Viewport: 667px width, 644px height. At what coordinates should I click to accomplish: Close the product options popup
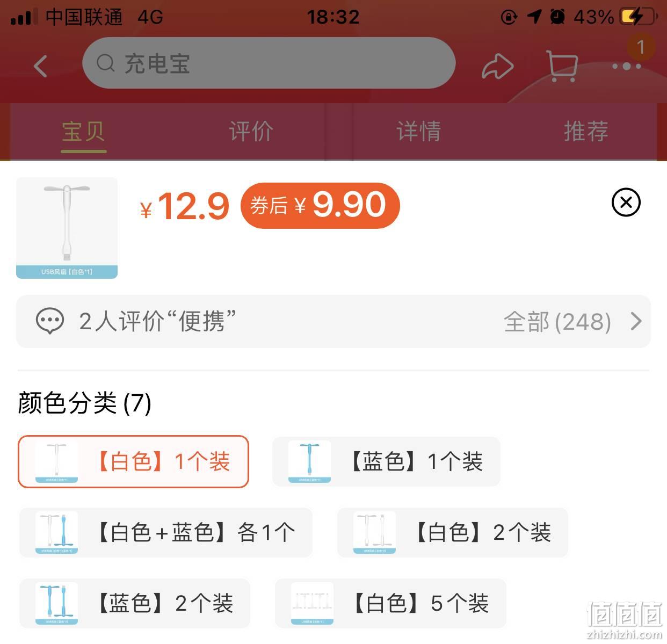click(x=626, y=202)
